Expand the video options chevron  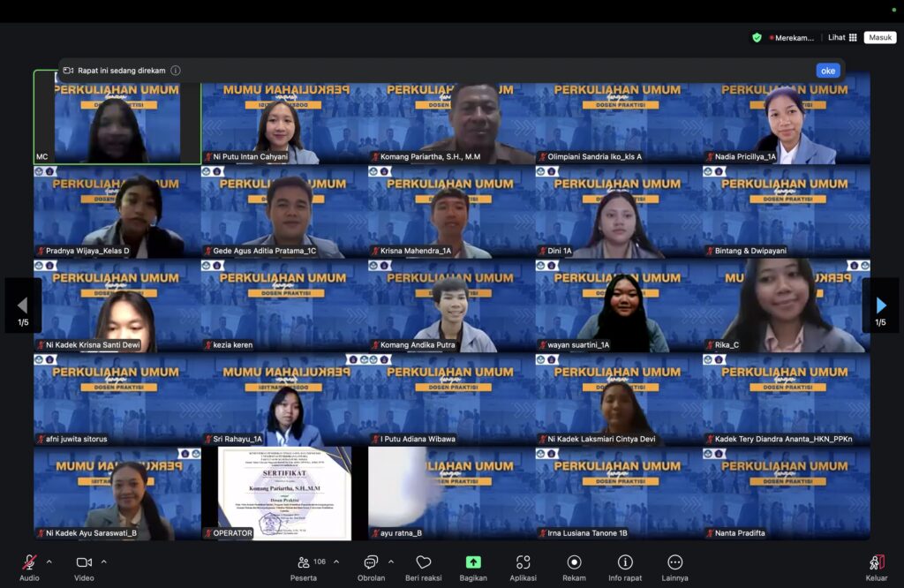(104, 562)
